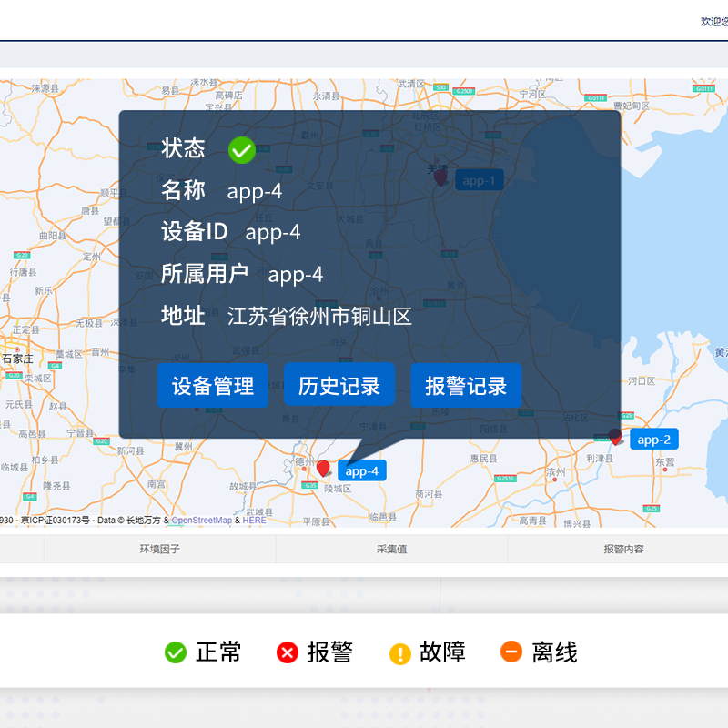This screenshot has width=728, height=728.
Task: Click the app-4 marker label
Action: [362, 470]
